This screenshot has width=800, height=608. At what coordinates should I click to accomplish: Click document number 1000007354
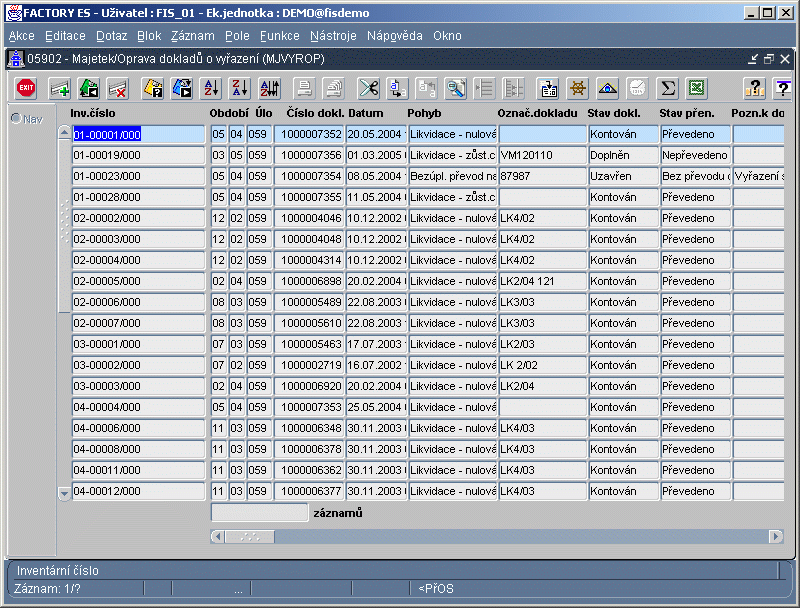coord(309,176)
